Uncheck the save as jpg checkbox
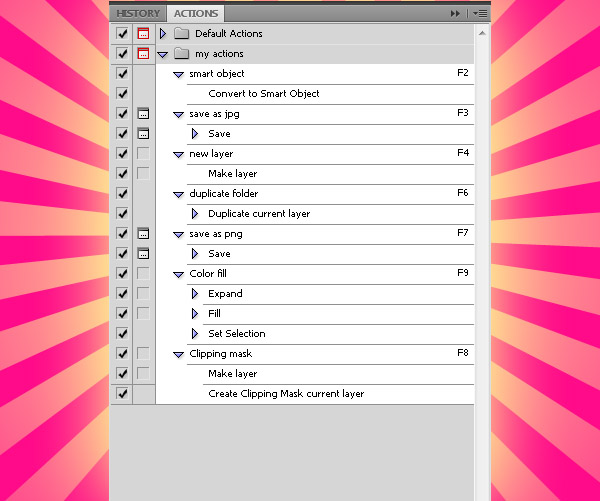This screenshot has width=600, height=501. pyautogui.click(x=122, y=114)
